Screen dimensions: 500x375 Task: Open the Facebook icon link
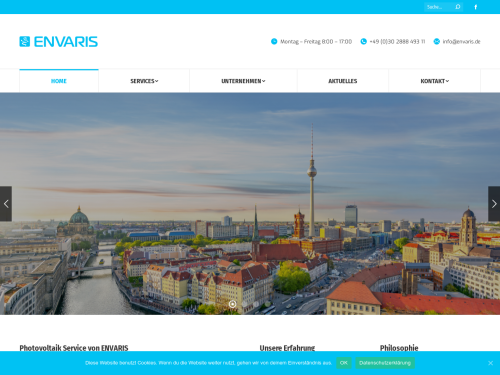click(475, 7)
